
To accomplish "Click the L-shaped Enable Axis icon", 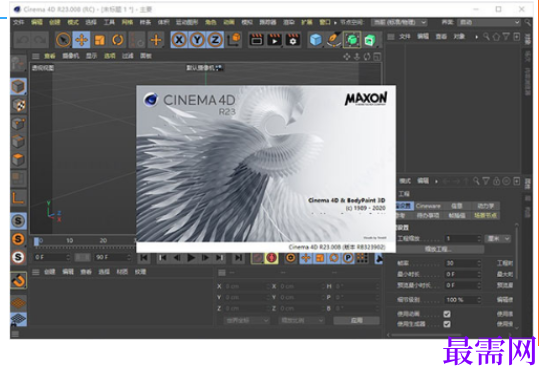I will [18, 197].
